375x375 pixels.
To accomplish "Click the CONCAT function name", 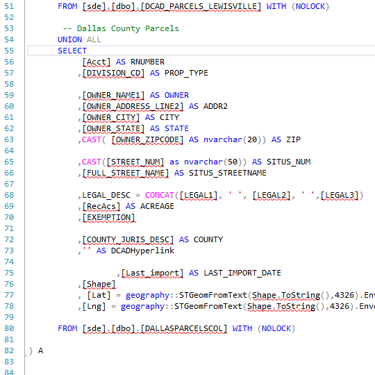I will pyautogui.click(x=159, y=195).
